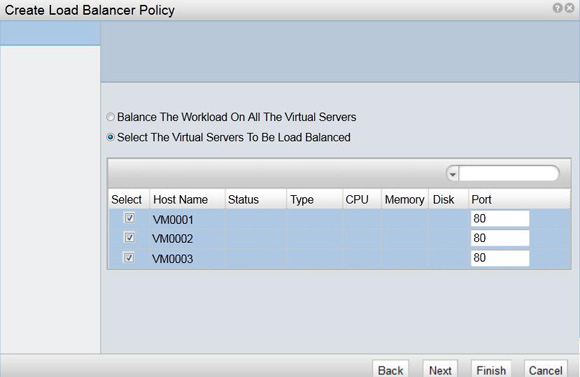Click the Finish button
Viewport: 580px width, 377px height.
pos(491,369)
